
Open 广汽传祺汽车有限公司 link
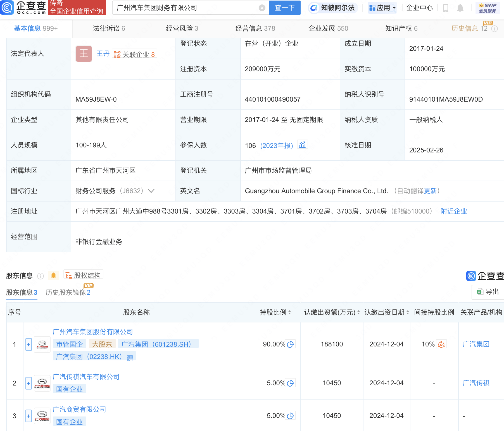point(86,377)
